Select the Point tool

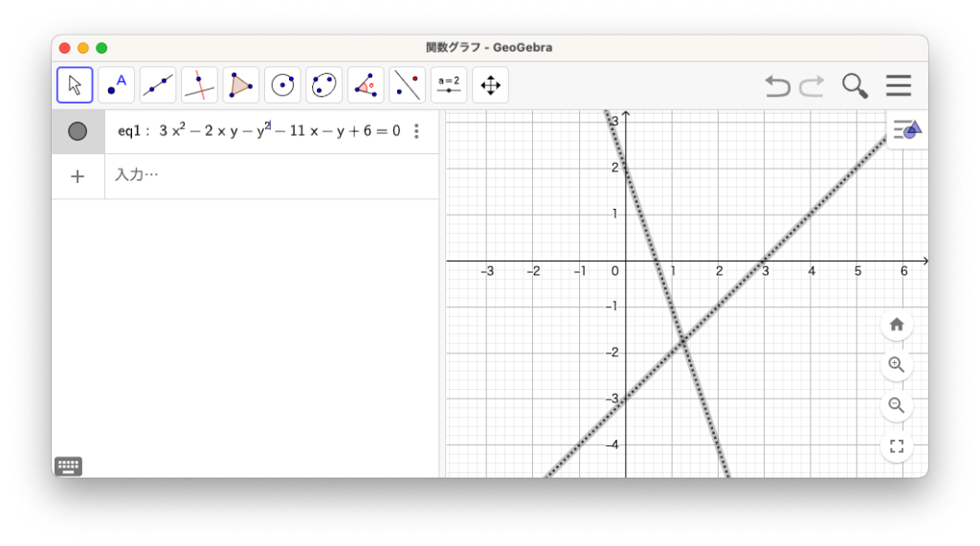tap(116, 85)
